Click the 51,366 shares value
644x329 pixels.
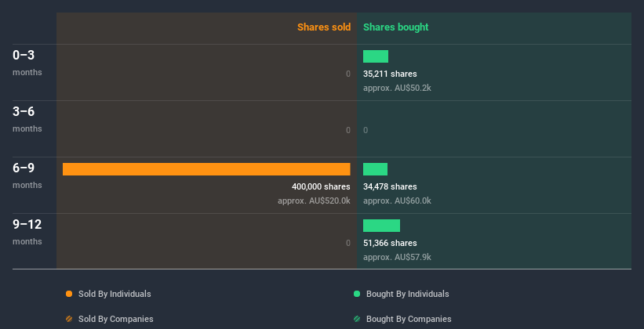390,243
